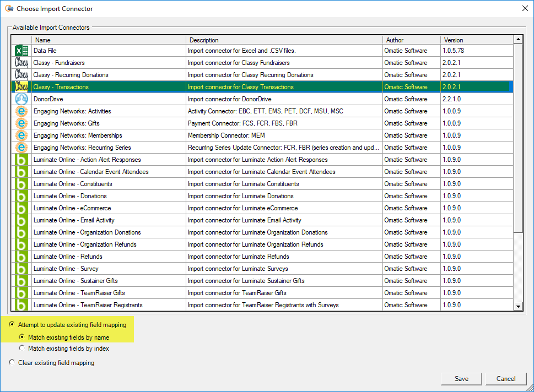Click the e icon for Engaging Networks: Activities
The image size is (534, 392).
[20, 111]
